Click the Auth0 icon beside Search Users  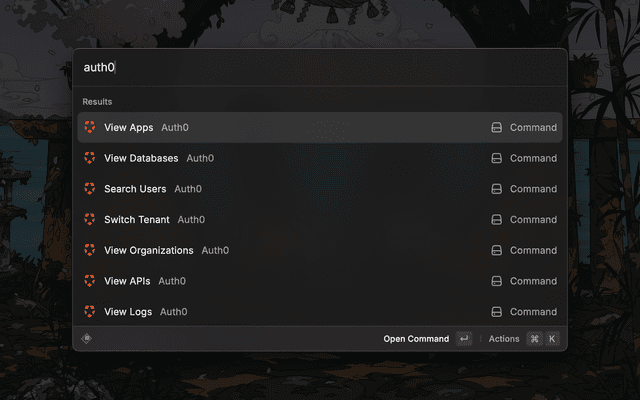click(x=89, y=189)
